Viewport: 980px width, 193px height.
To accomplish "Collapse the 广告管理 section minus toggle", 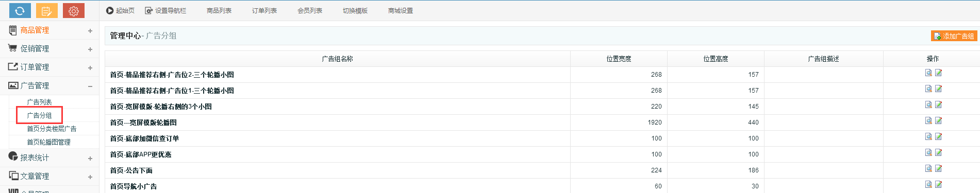I will [90, 86].
